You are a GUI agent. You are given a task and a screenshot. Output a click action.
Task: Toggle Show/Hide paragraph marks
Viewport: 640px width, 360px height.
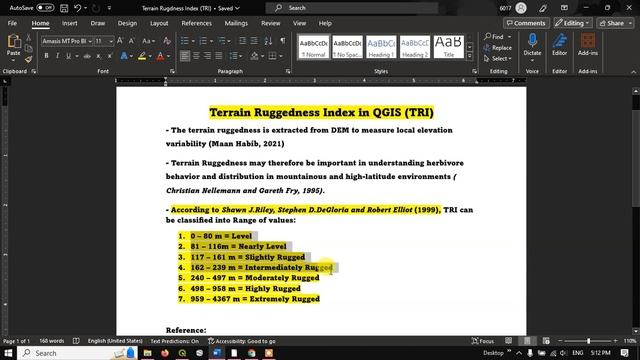[283, 41]
